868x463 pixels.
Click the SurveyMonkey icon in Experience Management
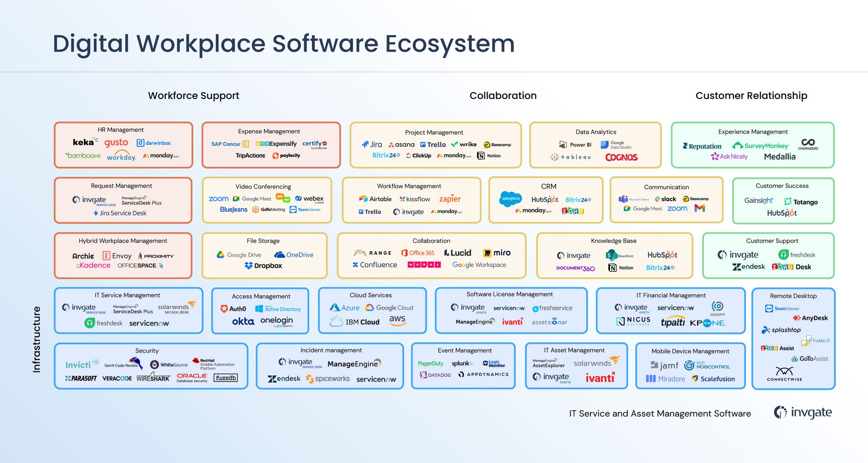pos(761,146)
